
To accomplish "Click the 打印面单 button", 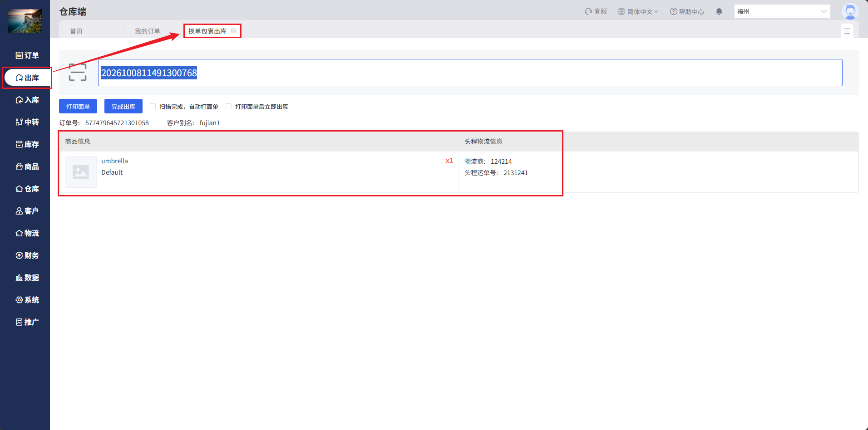I will point(78,107).
